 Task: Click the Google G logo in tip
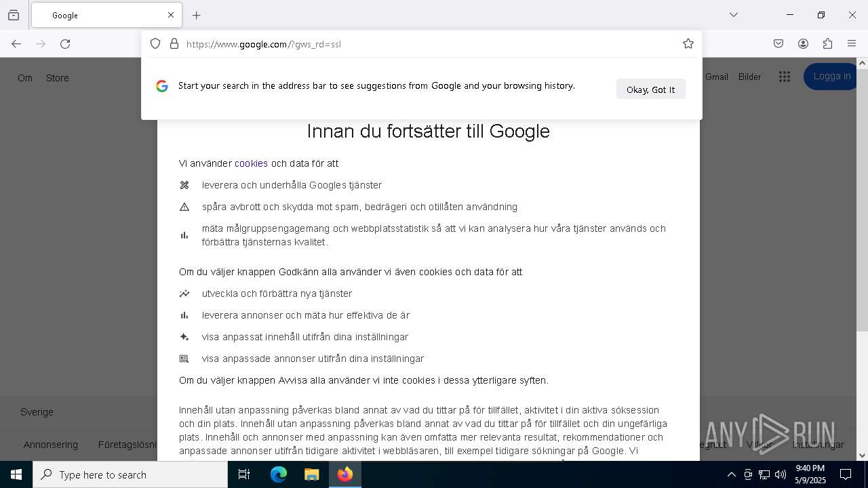[161, 86]
